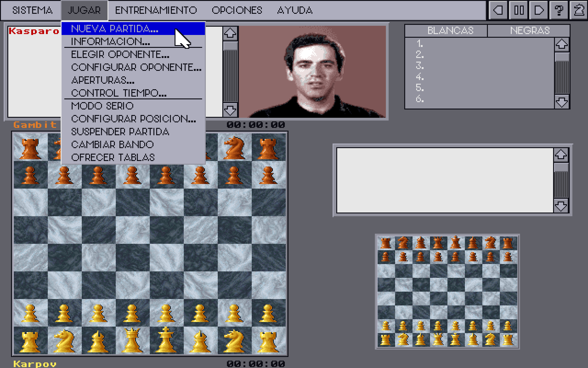Choose CAMBIAR BANDO
Screen dimensions: 588x368
(x=133, y=145)
